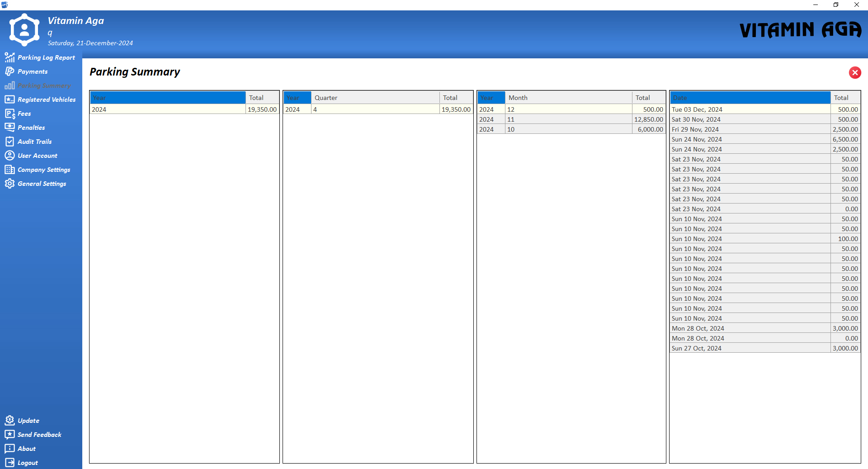868x469 pixels.
Task: Click the Logout icon
Action: pos(9,463)
